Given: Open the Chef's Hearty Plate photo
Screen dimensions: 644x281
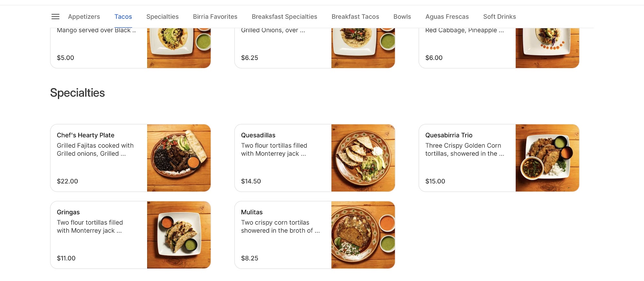Looking at the screenshot, I should point(179,158).
